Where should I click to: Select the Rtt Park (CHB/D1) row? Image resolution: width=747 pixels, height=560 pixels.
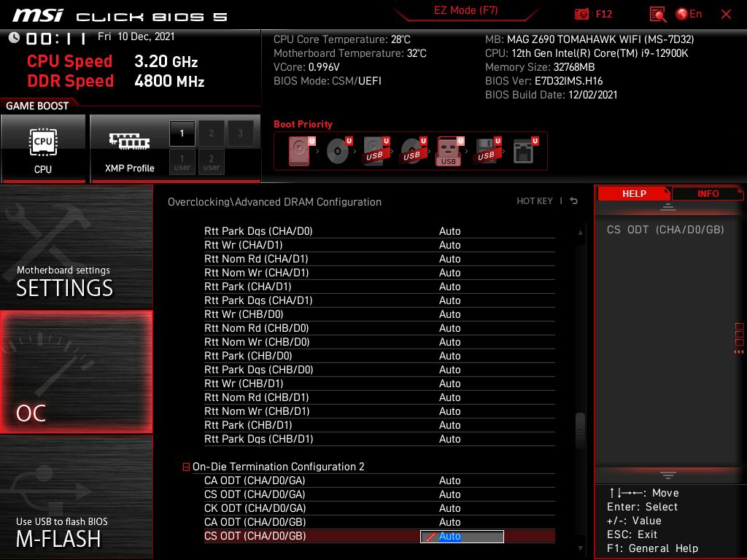(x=379, y=425)
